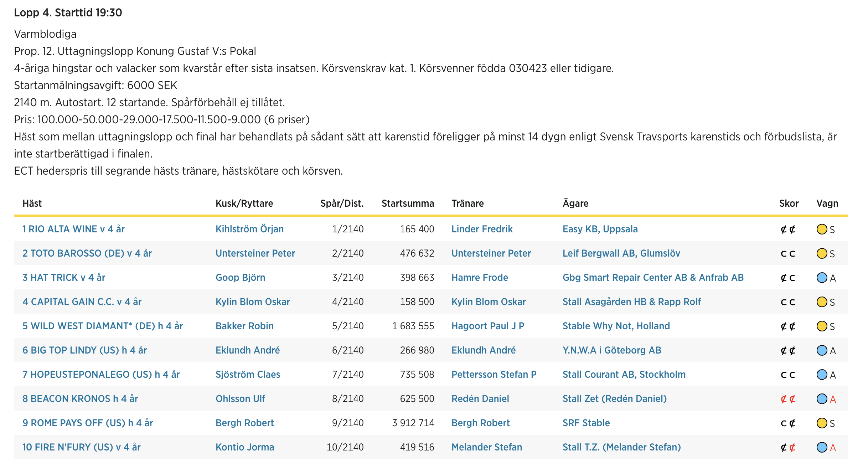Open trainer Redén Daniel's page
This screenshot has width=868, height=469.
[480, 399]
